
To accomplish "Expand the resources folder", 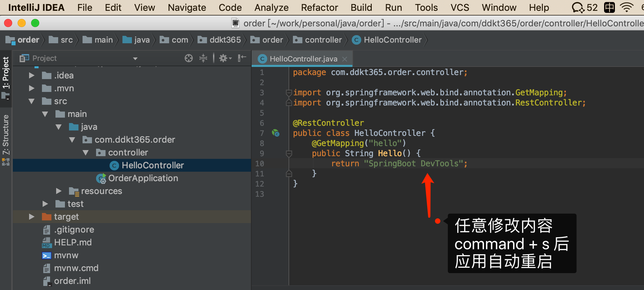I will [59, 191].
